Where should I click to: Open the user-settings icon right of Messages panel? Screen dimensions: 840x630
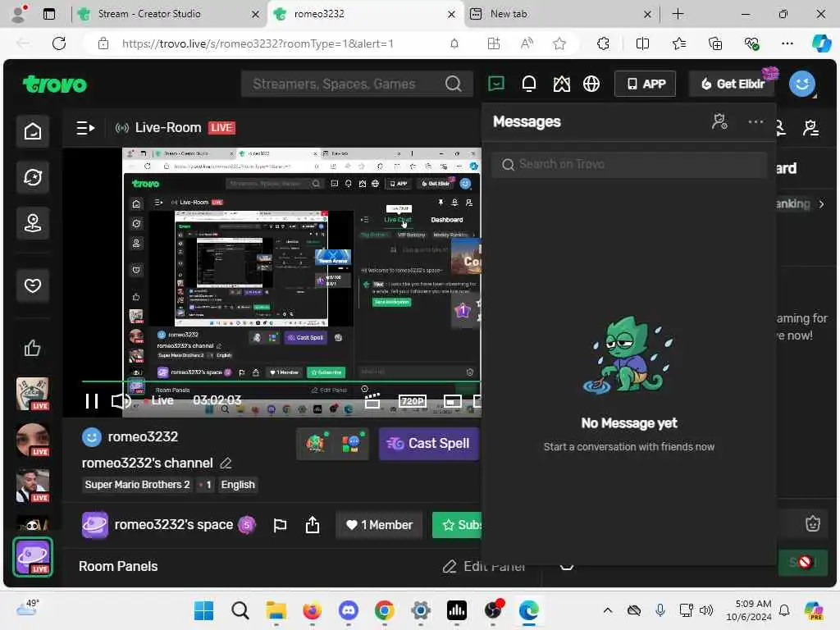(x=810, y=127)
